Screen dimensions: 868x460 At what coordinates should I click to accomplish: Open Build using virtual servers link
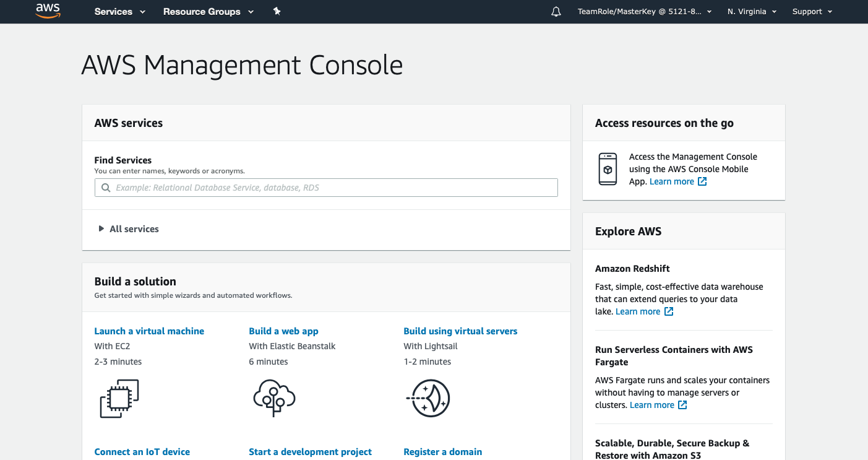[460, 331]
